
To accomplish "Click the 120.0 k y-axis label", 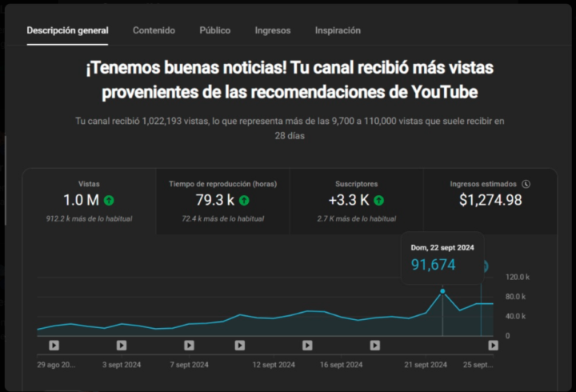I will point(518,277).
